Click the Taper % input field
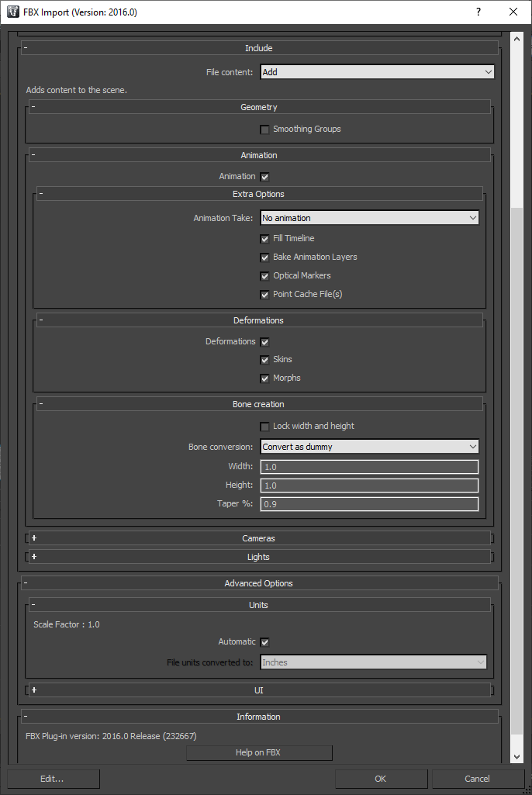This screenshot has height=795, width=532. click(369, 504)
